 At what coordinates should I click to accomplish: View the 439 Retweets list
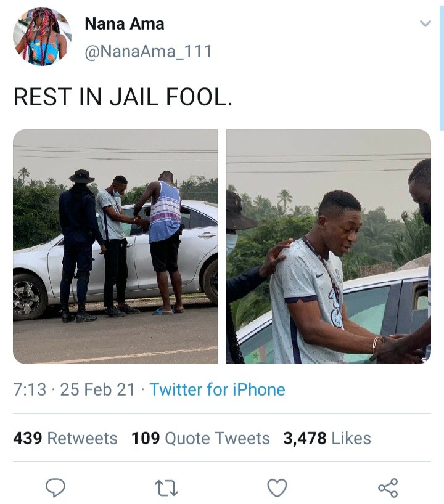pos(65,438)
